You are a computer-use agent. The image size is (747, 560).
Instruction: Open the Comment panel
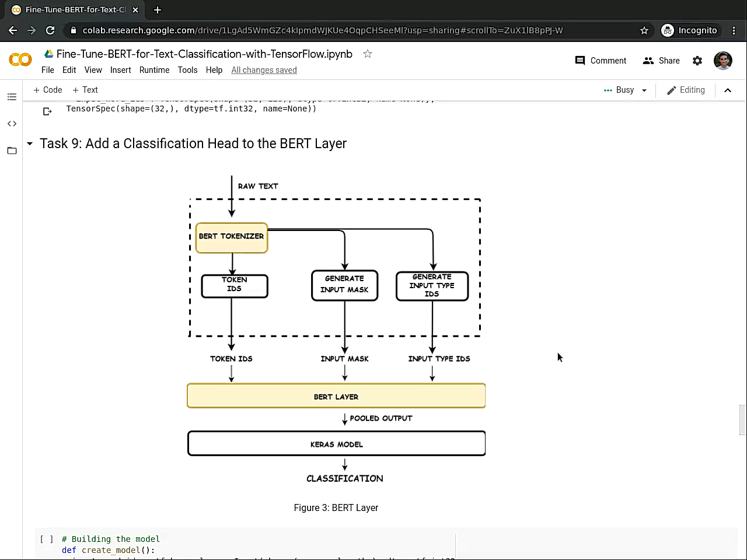[x=601, y=61]
